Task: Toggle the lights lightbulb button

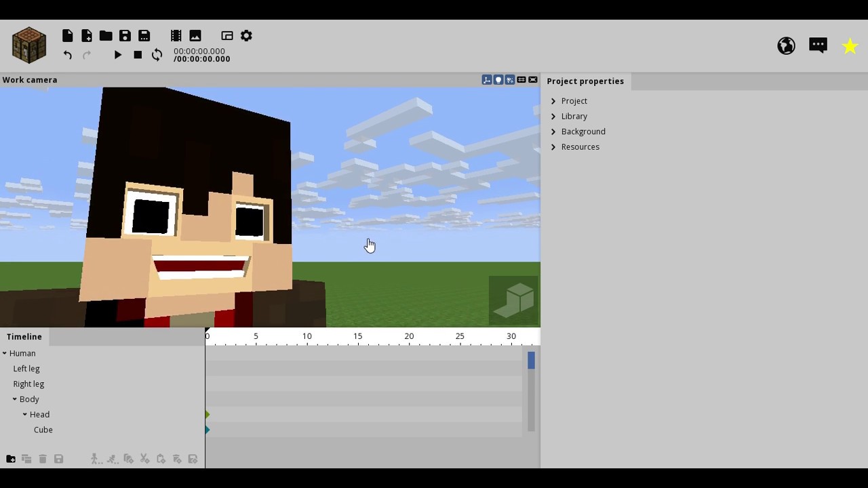Action: [498, 80]
